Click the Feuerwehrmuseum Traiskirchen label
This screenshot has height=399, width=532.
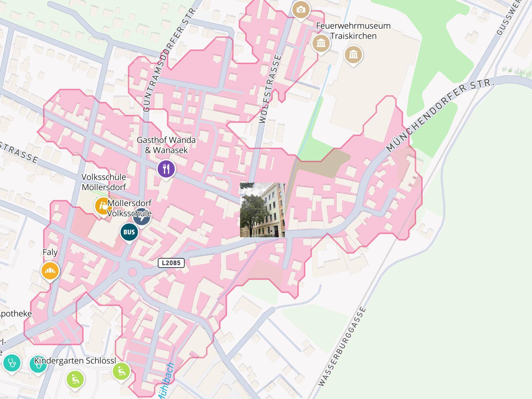click(353, 31)
